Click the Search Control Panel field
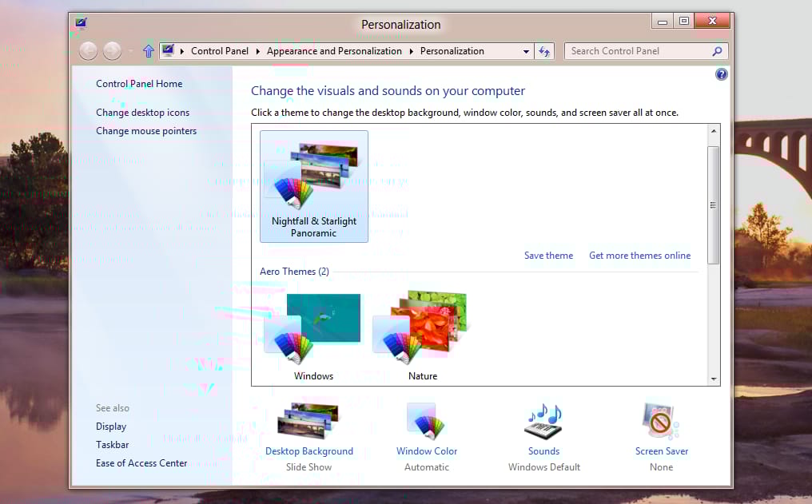 click(x=646, y=50)
